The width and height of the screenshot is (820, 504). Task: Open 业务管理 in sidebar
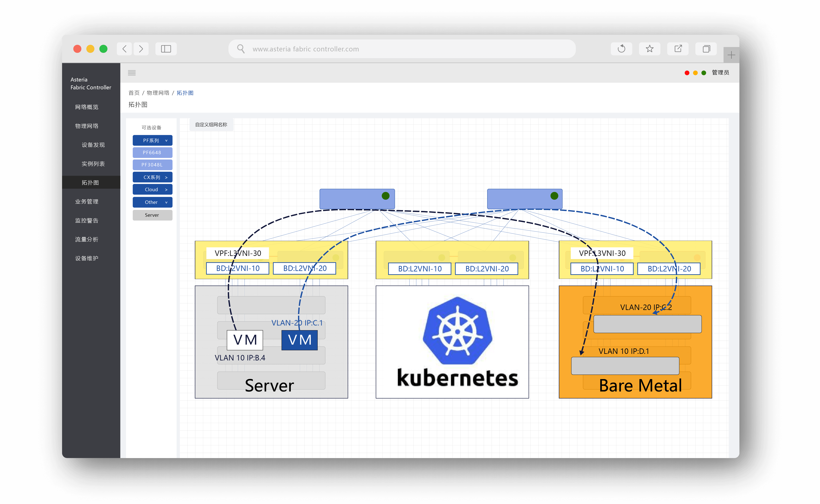(87, 201)
